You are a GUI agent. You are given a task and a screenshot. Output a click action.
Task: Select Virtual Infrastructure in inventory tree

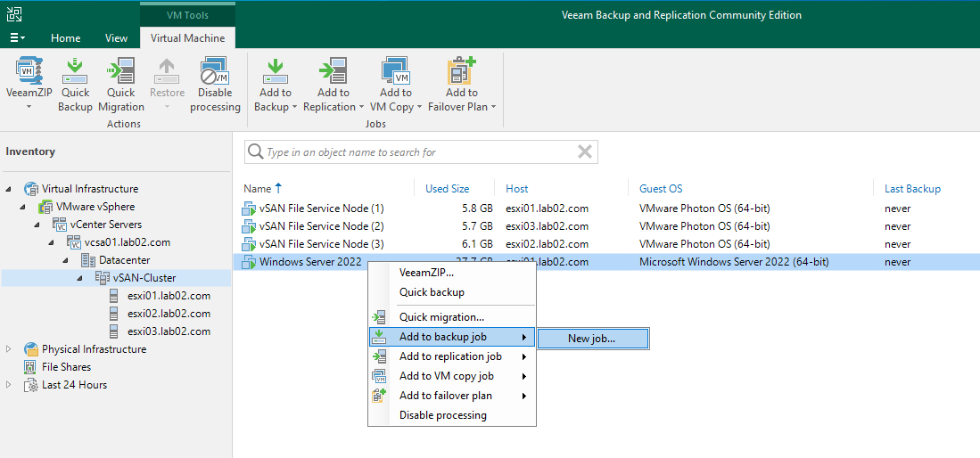pos(90,189)
